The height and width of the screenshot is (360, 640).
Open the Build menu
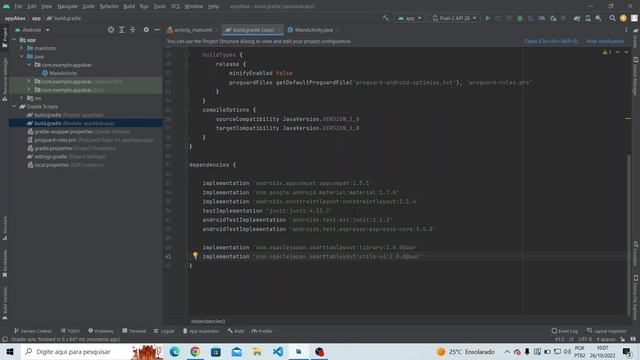point(129,6)
